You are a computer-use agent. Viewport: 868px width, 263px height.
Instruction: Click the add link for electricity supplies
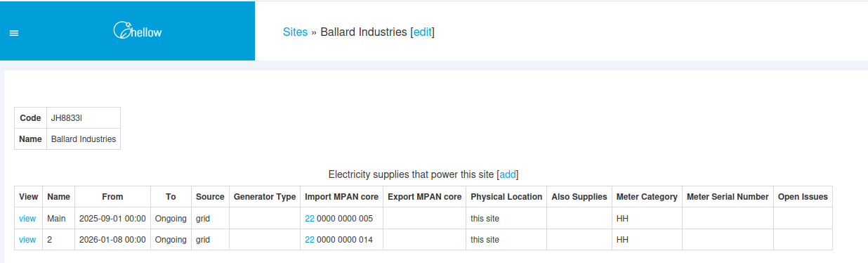(508, 174)
